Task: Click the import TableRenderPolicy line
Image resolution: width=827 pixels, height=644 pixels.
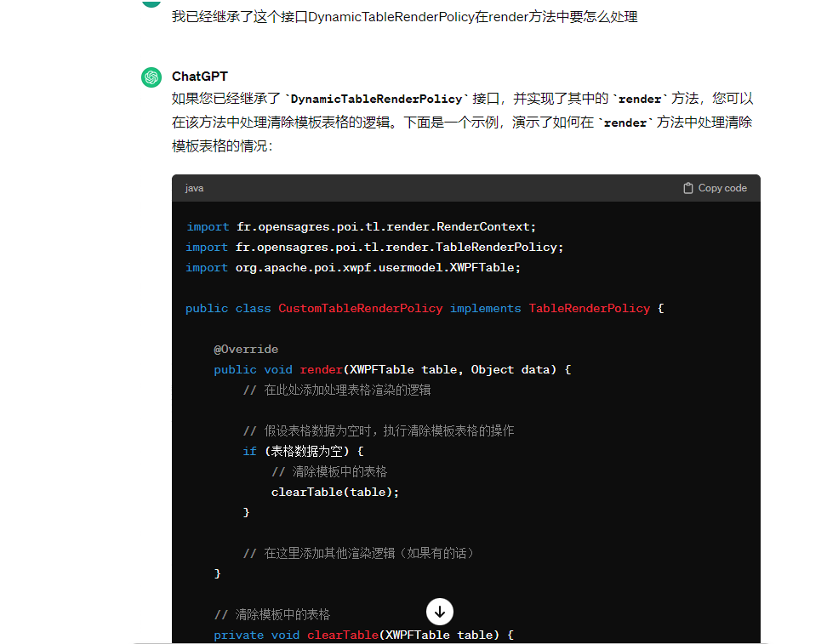Action: point(374,248)
